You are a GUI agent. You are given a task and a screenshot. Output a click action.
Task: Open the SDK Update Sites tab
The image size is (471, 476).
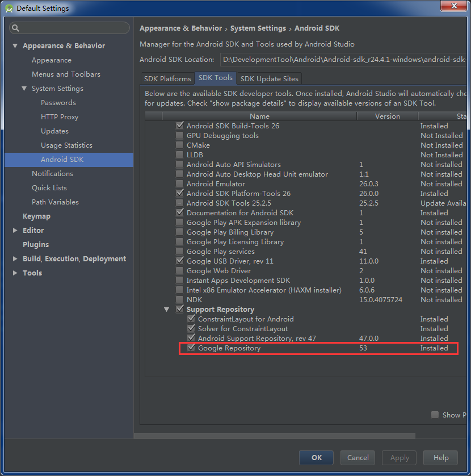click(270, 78)
